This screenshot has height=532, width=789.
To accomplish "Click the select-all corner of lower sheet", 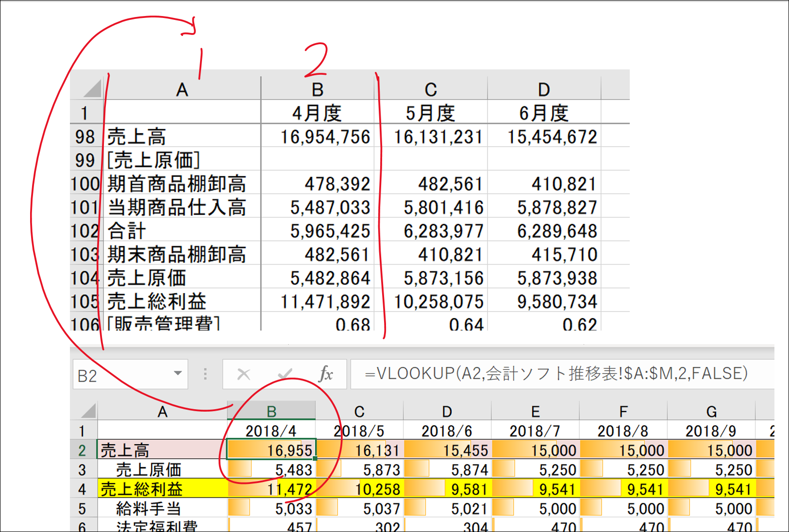I will [x=88, y=411].
